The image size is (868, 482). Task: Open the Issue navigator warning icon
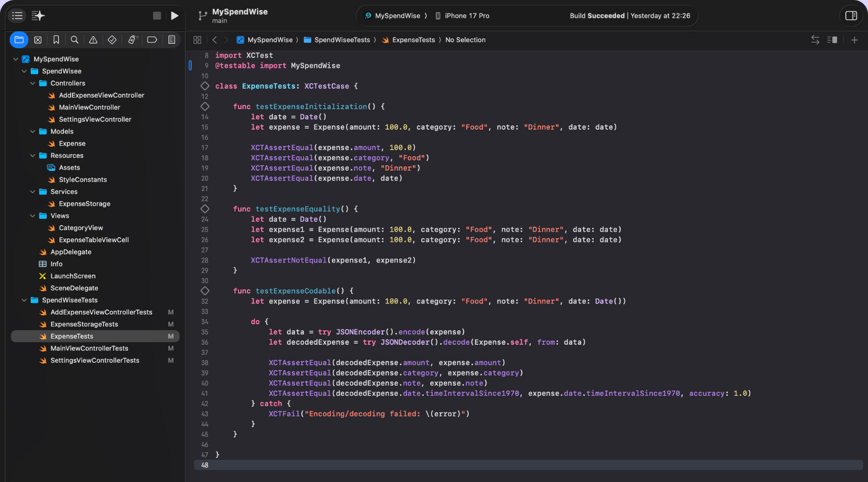(93, 40)
